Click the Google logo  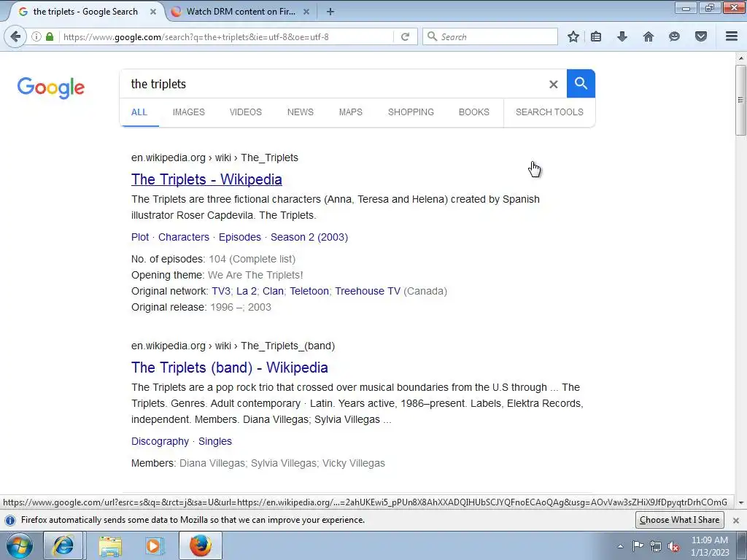[x=50, y=87]
